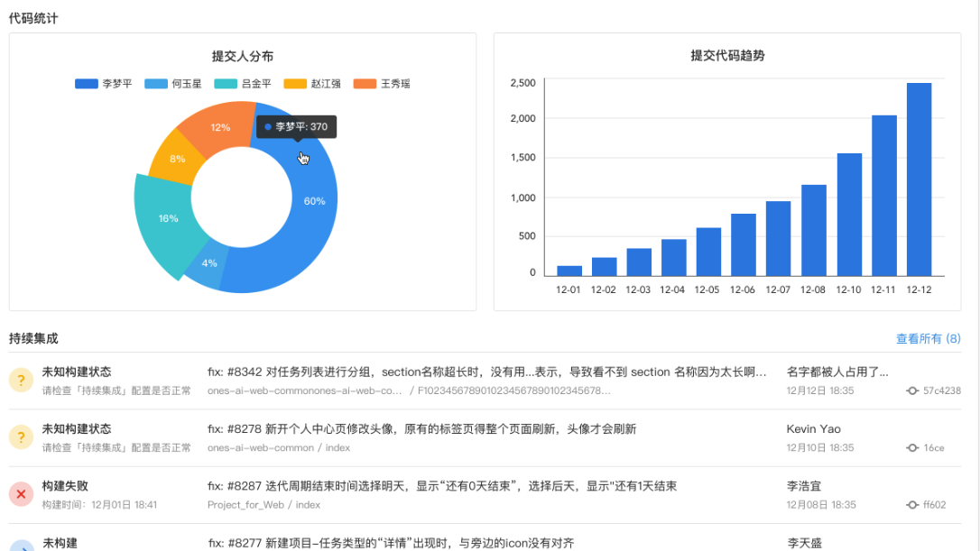Click the commit icon next to ff602
Screen dimensions: 980x551
912,505
